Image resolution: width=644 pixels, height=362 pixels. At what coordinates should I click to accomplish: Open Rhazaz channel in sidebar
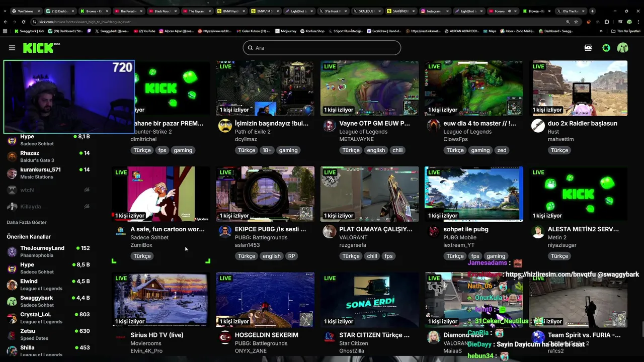(48, 156)
